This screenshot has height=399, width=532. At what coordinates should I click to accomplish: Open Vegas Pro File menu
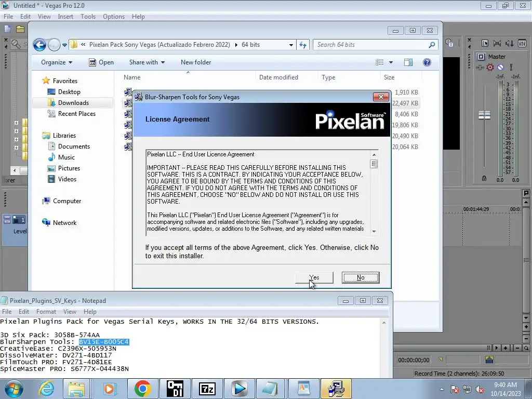pos(8,17)
